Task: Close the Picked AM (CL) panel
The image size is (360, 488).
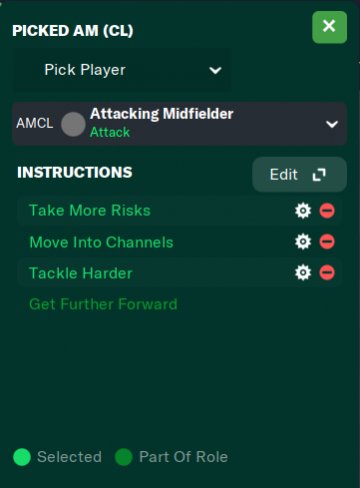Action: [329, 27]
